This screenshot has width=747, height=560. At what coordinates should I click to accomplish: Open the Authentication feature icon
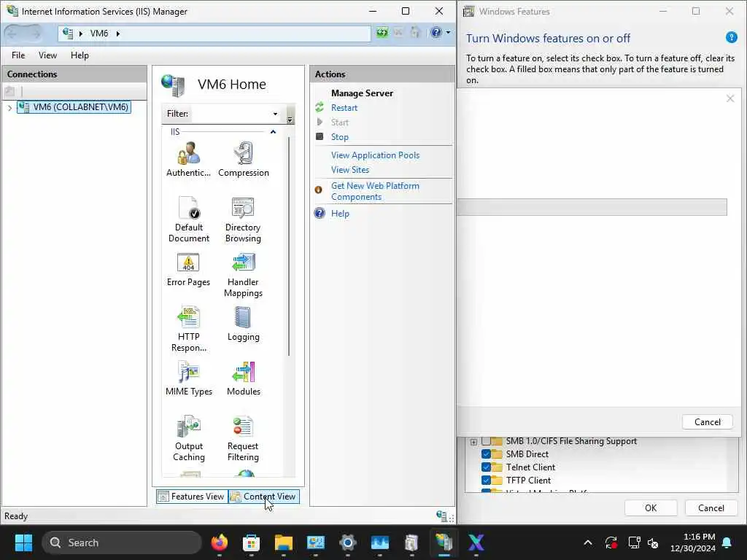click(x=189, y=159)
